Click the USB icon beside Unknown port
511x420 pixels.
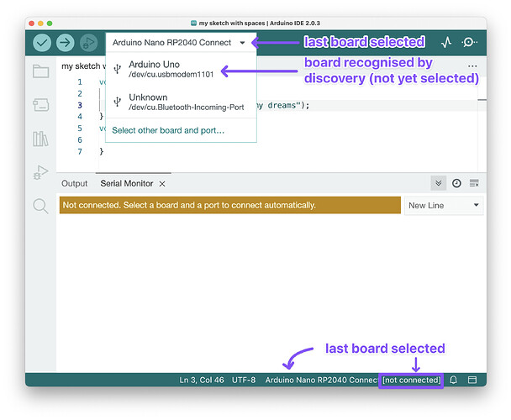click(118, 102)
